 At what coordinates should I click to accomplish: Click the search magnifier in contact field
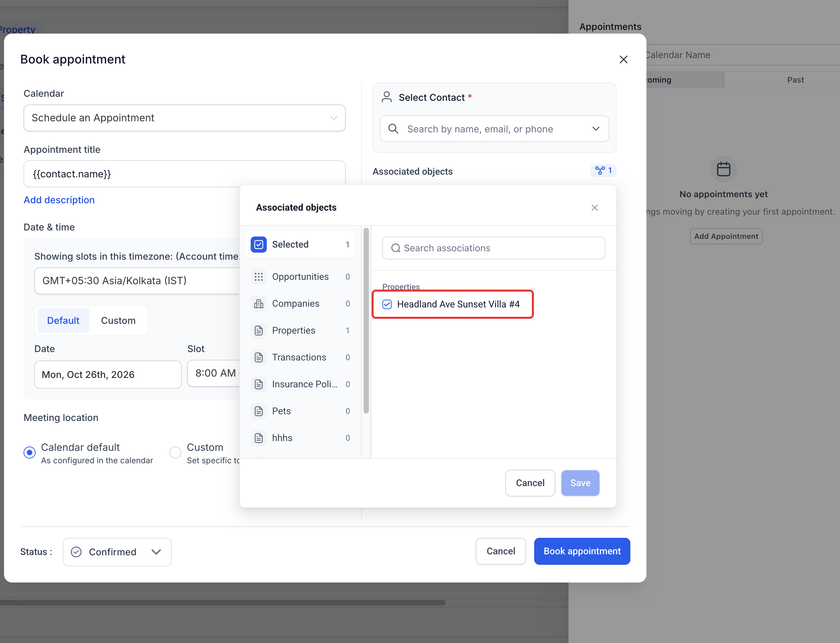393,129
